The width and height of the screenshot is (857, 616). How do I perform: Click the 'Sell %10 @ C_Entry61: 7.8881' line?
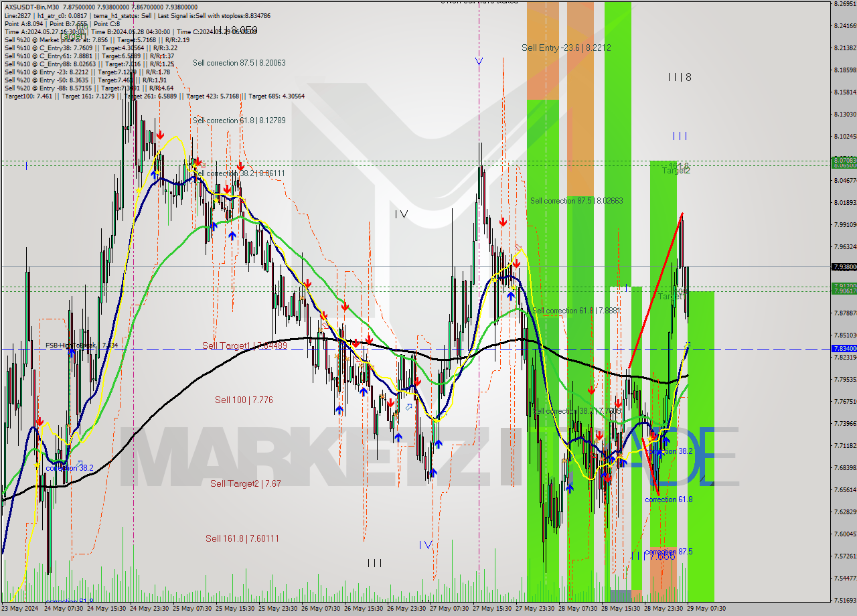(x=89, y=56)
